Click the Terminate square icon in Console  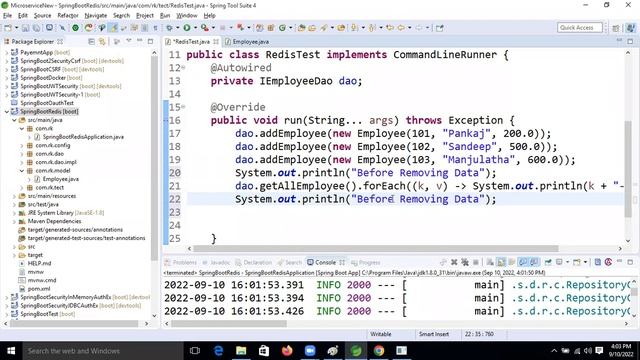(x=475, y=262)
